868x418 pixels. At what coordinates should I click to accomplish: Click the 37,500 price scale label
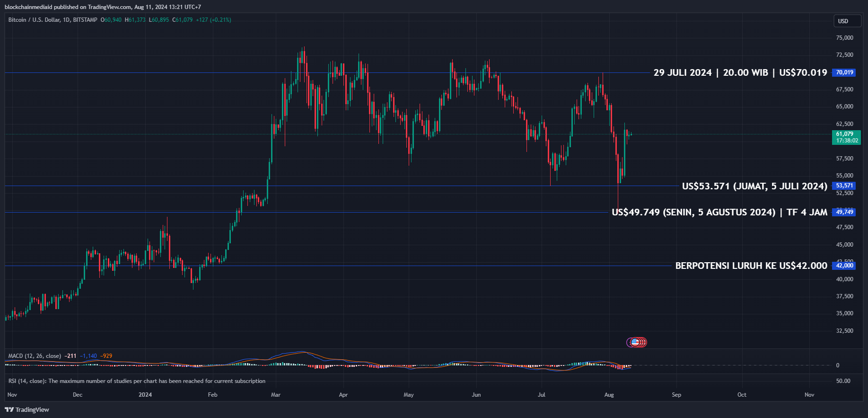pos(845,296)
